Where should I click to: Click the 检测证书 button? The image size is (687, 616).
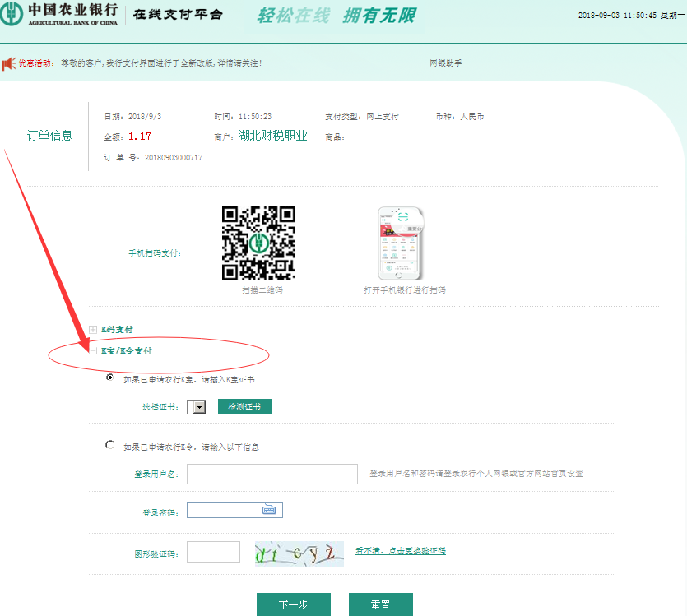(244, 406)
